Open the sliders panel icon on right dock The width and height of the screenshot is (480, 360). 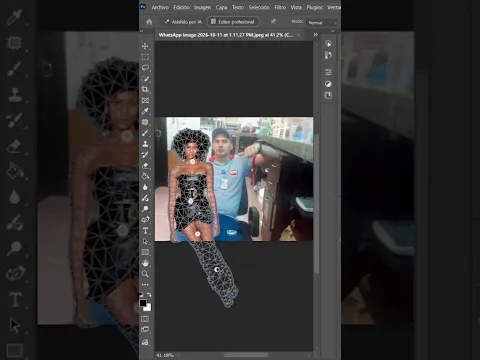point(328,72)
